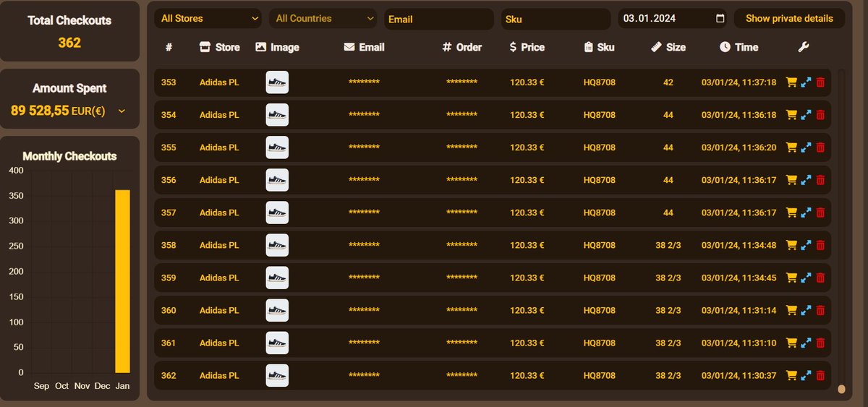This screenshot has height=407, width=868.
Task: Delete checkout 361 via trash icon
Action: pyautogui.click(x=820, y=343)
